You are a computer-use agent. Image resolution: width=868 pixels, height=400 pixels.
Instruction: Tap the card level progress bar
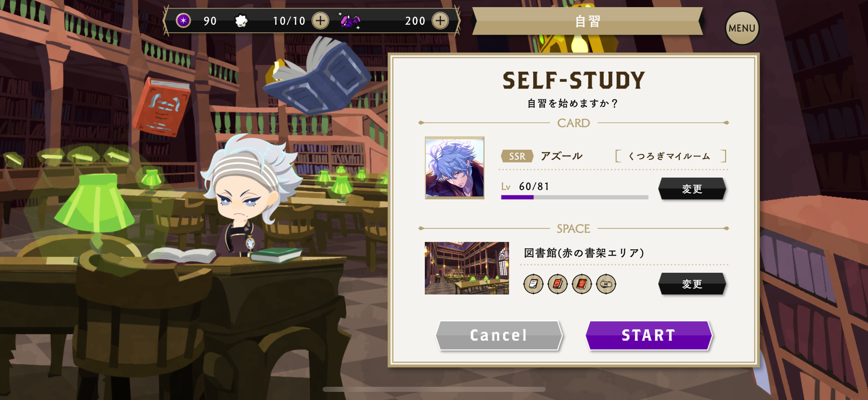(575, 197)
